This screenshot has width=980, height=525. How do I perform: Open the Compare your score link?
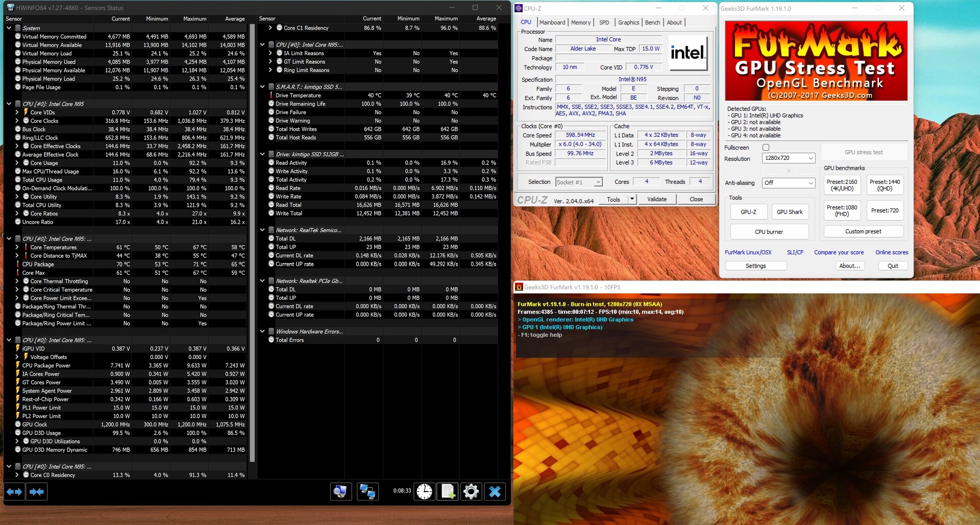[839, 252]
